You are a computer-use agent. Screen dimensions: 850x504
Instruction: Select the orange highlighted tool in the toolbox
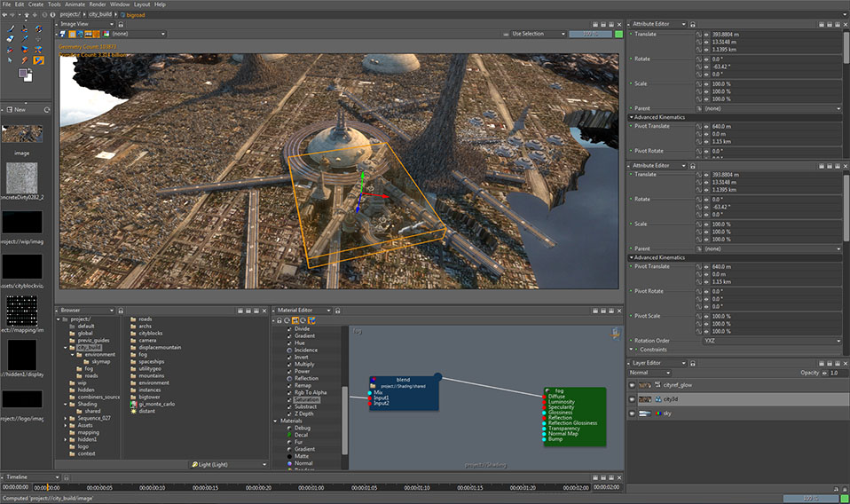39,60
